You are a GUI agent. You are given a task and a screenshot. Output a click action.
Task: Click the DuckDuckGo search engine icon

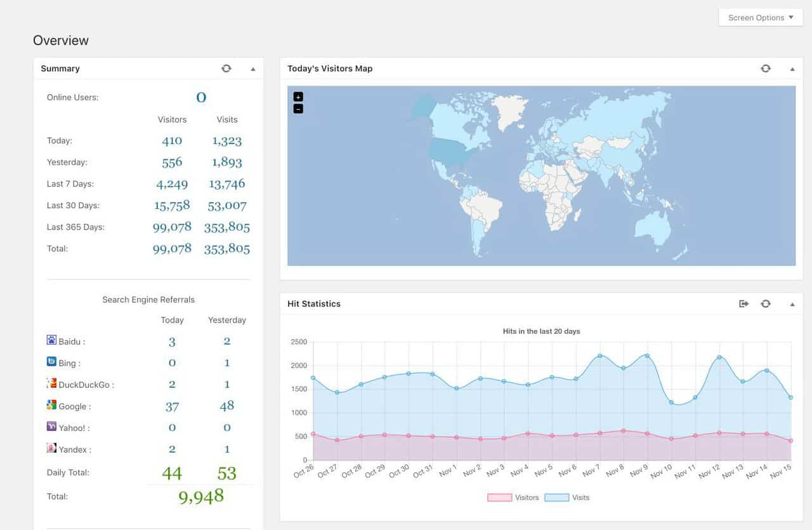point(51,383)
